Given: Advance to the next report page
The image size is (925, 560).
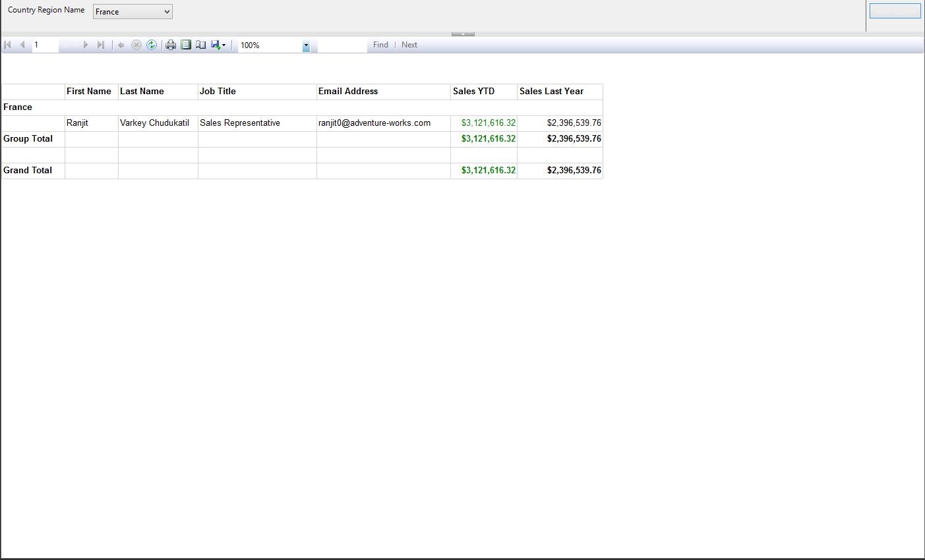Looking at the screenshot, I should click(85, 45).
